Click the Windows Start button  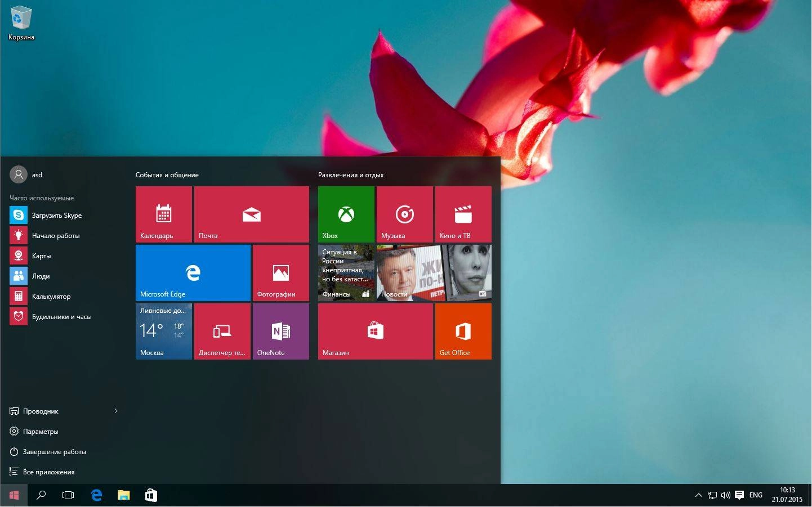[x=14, y=495]
